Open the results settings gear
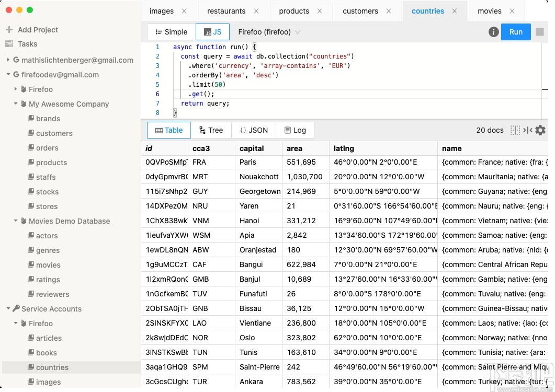555x392 pixels. pos(540,130)
